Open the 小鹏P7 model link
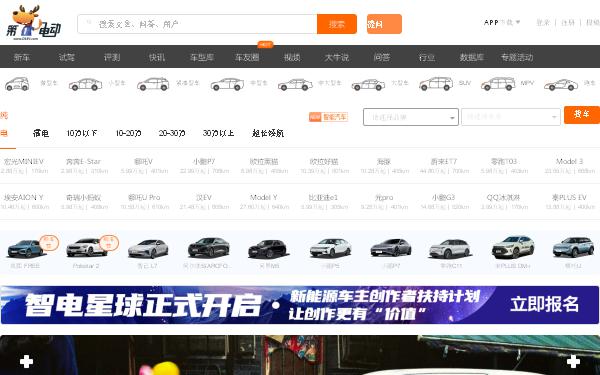 204,161
